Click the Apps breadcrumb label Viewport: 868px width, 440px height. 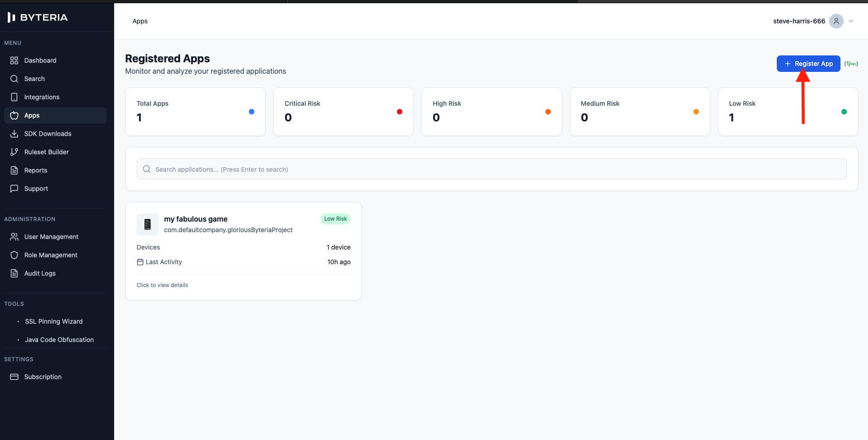[140, 21]
